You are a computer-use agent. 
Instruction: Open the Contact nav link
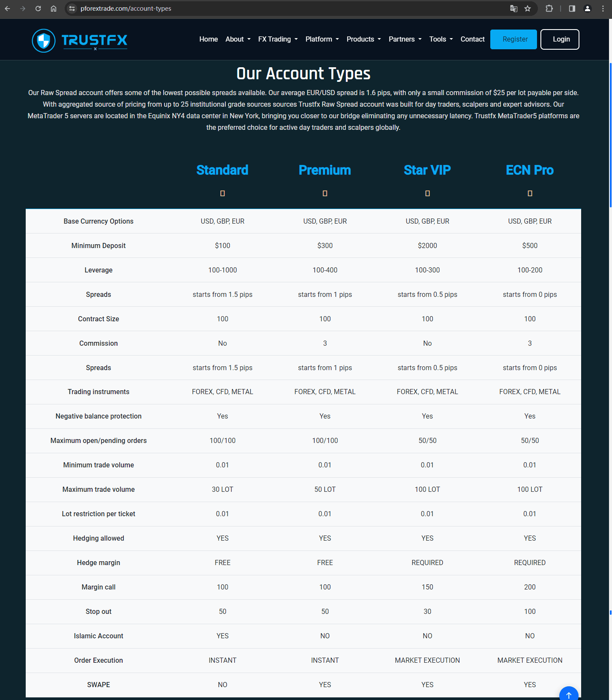(x=472, y=39)
